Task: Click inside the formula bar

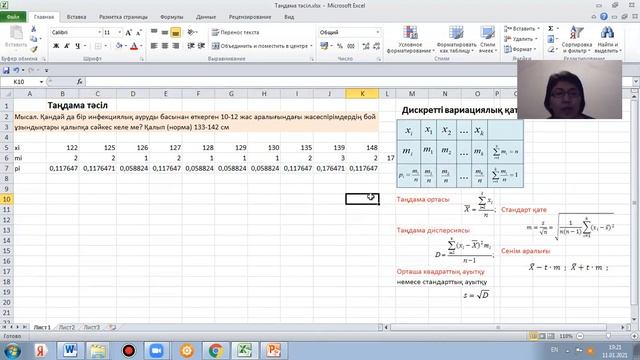Action: (x=359, y=82)
